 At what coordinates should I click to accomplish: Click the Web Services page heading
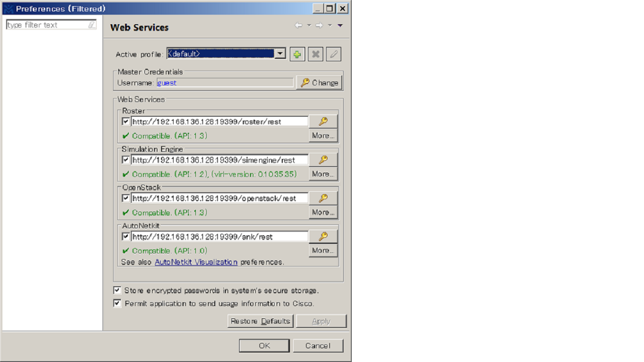[139, 28]
